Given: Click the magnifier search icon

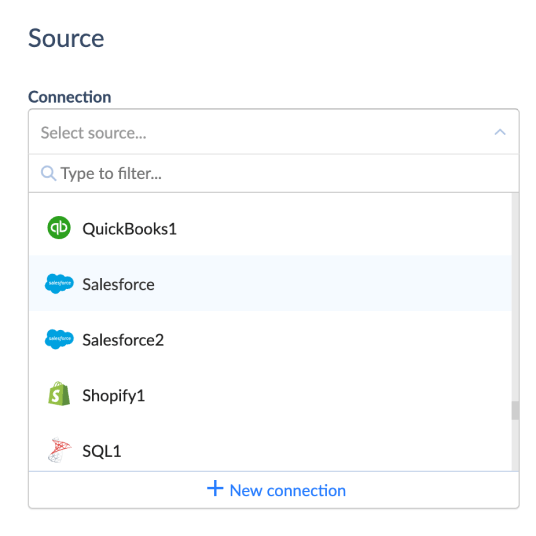Looking at the screenshot, I should 48,173.
